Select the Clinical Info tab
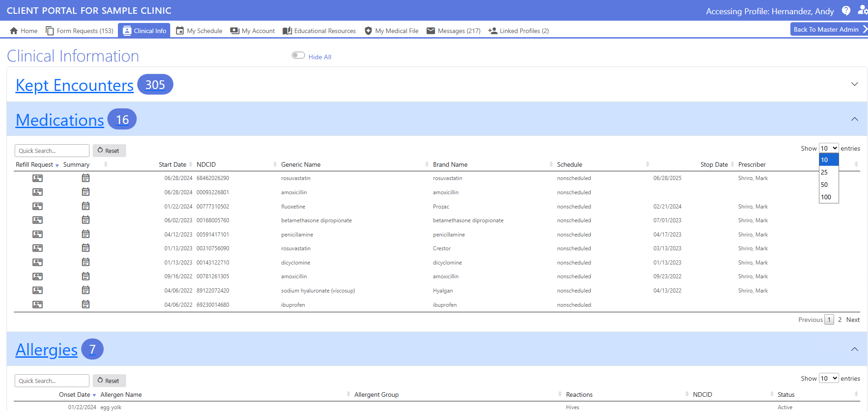Image resolution: width=868 pixels, height=411 pixels. (x=144, y=31)
